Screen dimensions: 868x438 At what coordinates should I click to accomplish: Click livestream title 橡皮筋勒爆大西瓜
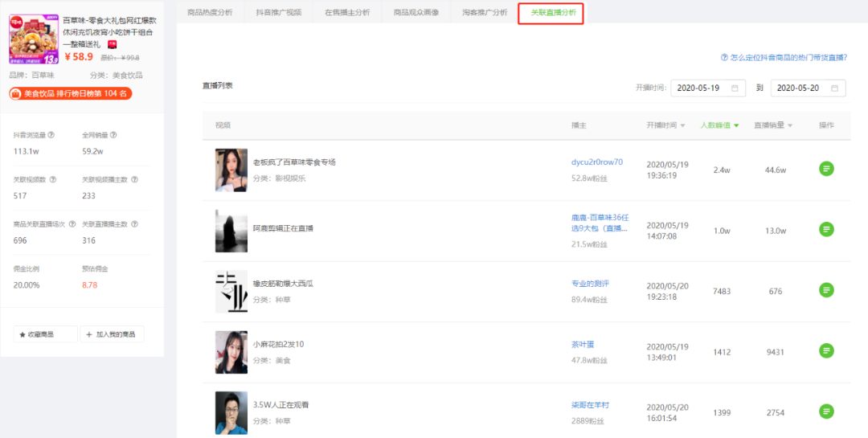point(283,284)
